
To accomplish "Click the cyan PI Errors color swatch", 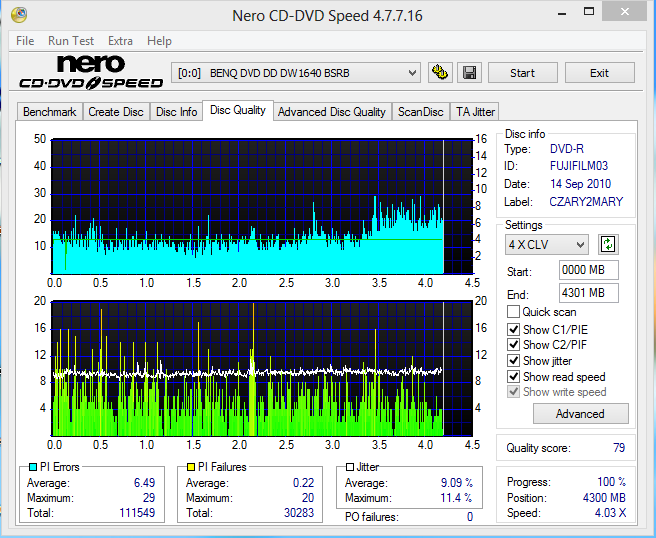I will pyautogui.click(x=33, y=467).
